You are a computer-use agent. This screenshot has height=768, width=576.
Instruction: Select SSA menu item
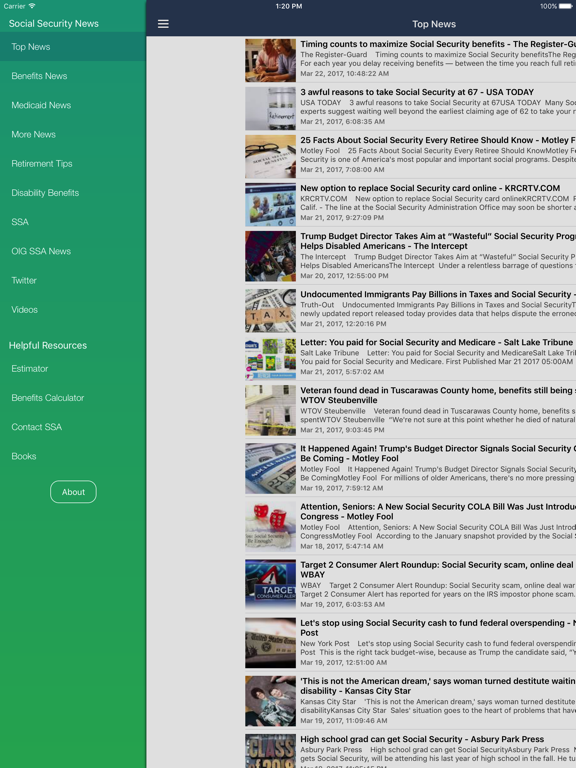[73, 222]
